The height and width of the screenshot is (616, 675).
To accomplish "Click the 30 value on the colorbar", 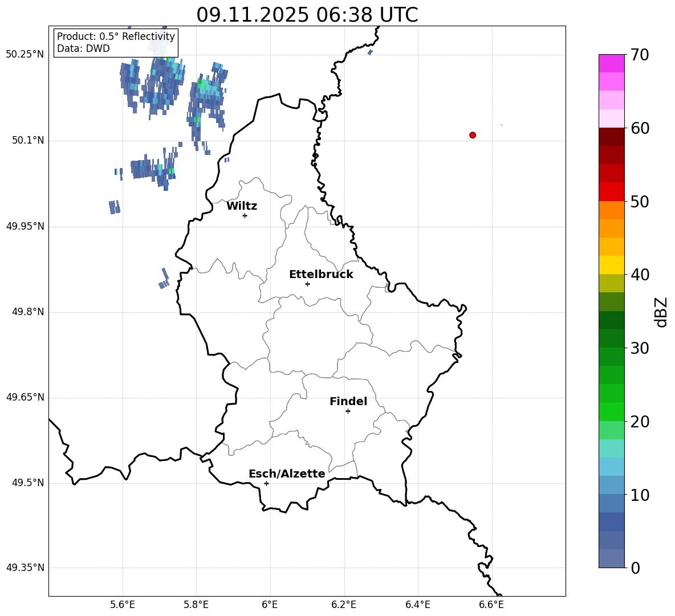I will 640,348.
